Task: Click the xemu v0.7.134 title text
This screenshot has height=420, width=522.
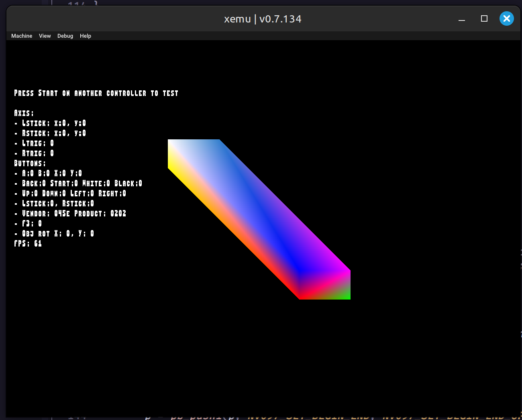Action: [x=263, y=19]
